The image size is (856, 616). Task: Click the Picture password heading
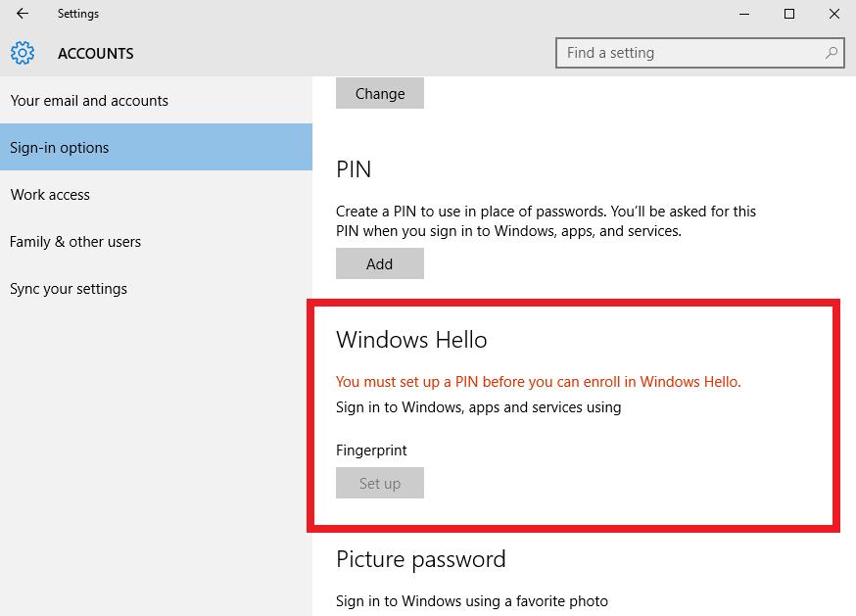click(421, 560)
